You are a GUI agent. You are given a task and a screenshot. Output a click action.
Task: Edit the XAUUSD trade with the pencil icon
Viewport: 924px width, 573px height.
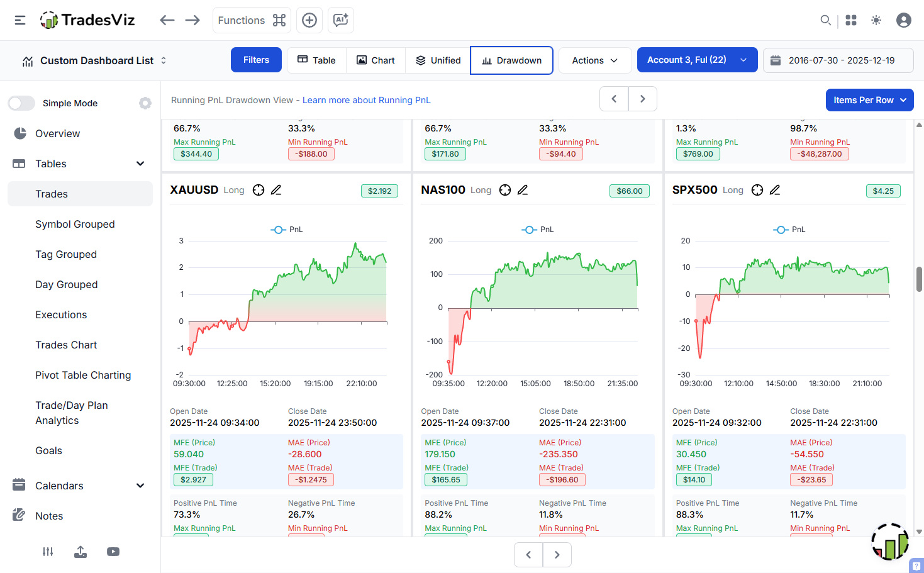tap(277, 189)
